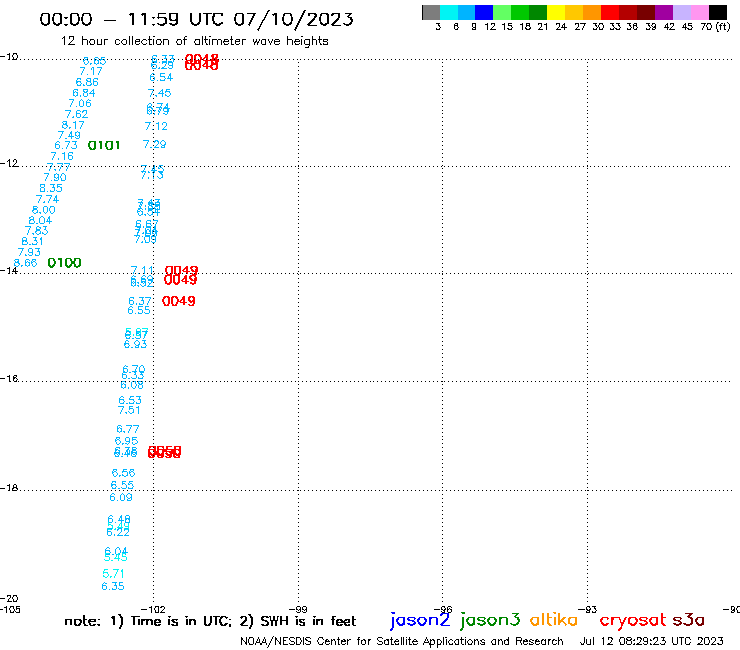Screen dimensions: 740x650
Task: Select wave height value 6.65
Action: coord(94,61)
